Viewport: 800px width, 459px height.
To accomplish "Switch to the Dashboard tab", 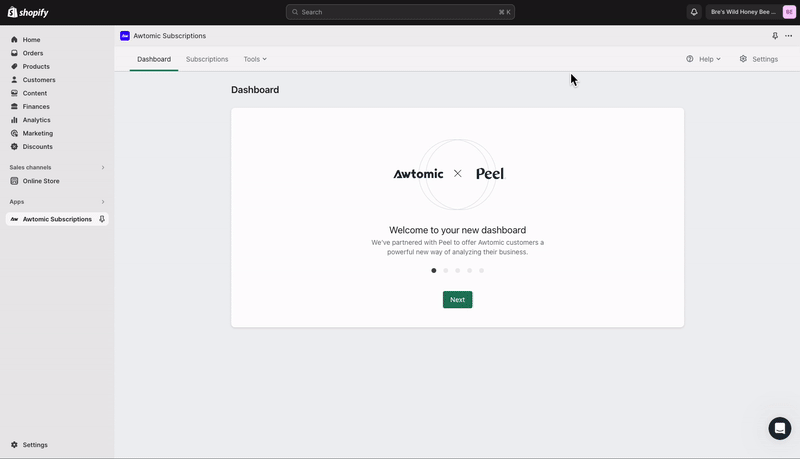I will [x=154, y=59].
